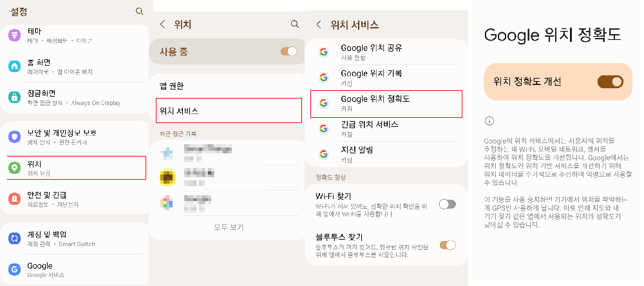Tap the 잠금화면 lock icon
The image size is (644, 286).
pyautogui.click(x=14, y=97)
